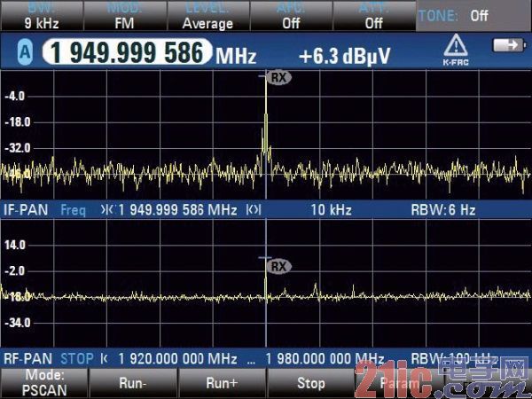
Task: Click the RX marker in IF-PAN spectrum
Action: coord(280,79)
